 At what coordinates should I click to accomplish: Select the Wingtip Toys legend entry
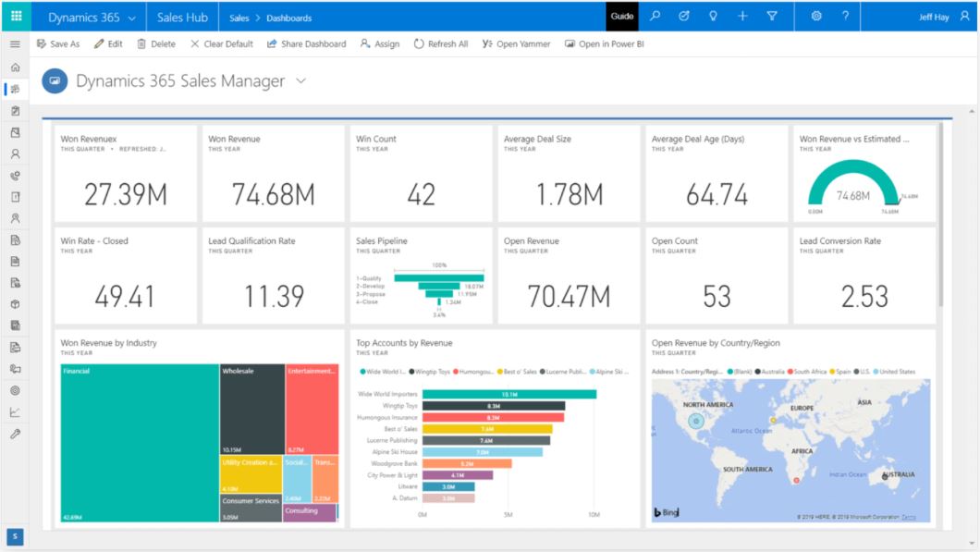(x=429, y=372)
